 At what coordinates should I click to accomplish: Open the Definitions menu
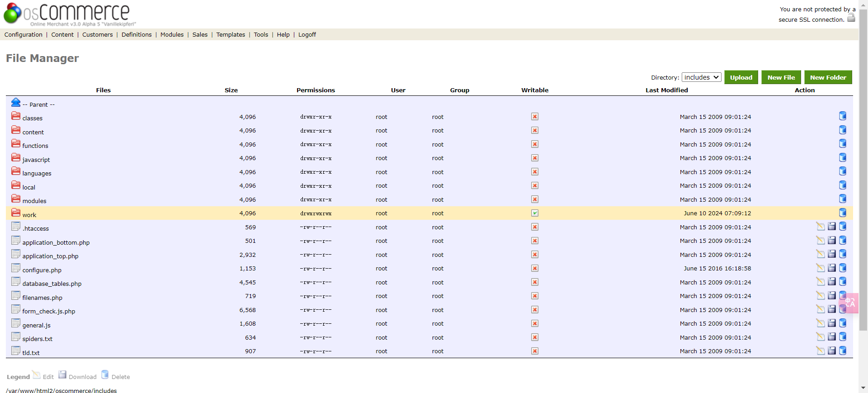point(137,34)
